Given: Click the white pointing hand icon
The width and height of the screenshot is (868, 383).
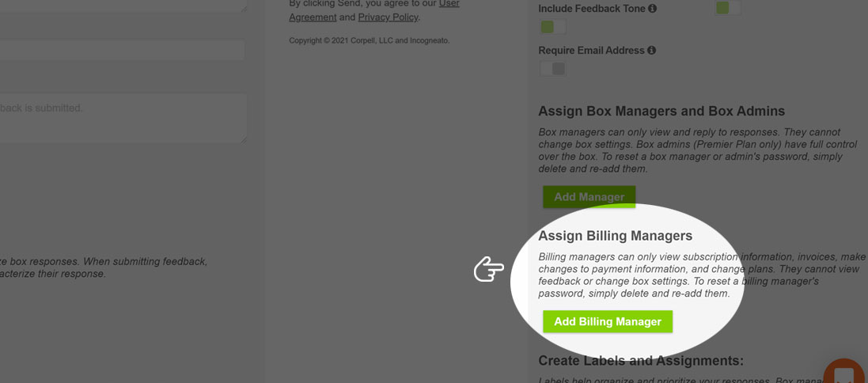Looking at the screenshot, I should [489, 269].
